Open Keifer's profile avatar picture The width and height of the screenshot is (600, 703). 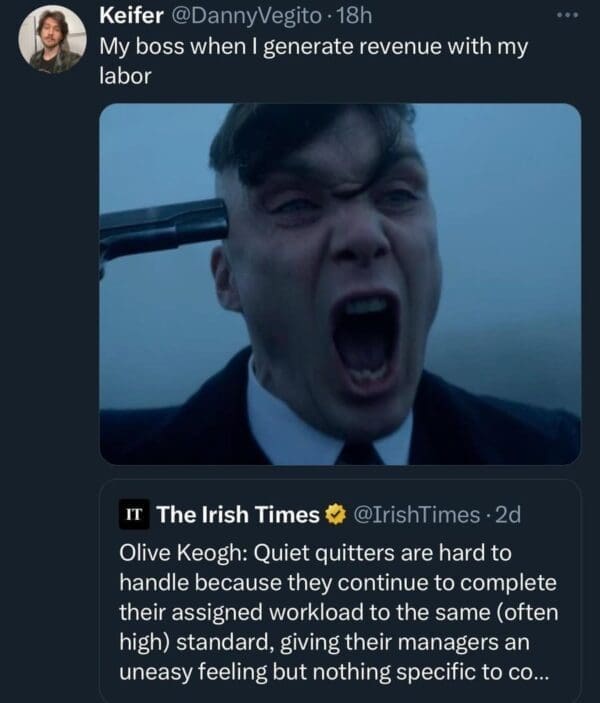pos(52,39)
